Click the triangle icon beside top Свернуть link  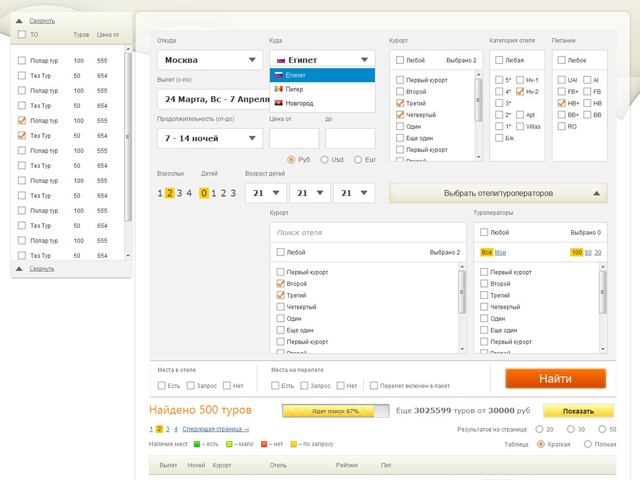pyautogui.click(x=19, y=21)
